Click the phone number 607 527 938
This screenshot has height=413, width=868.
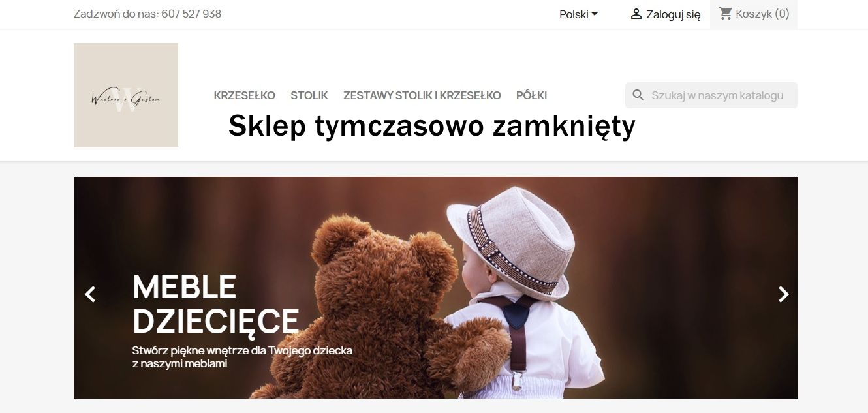[191, 14]
